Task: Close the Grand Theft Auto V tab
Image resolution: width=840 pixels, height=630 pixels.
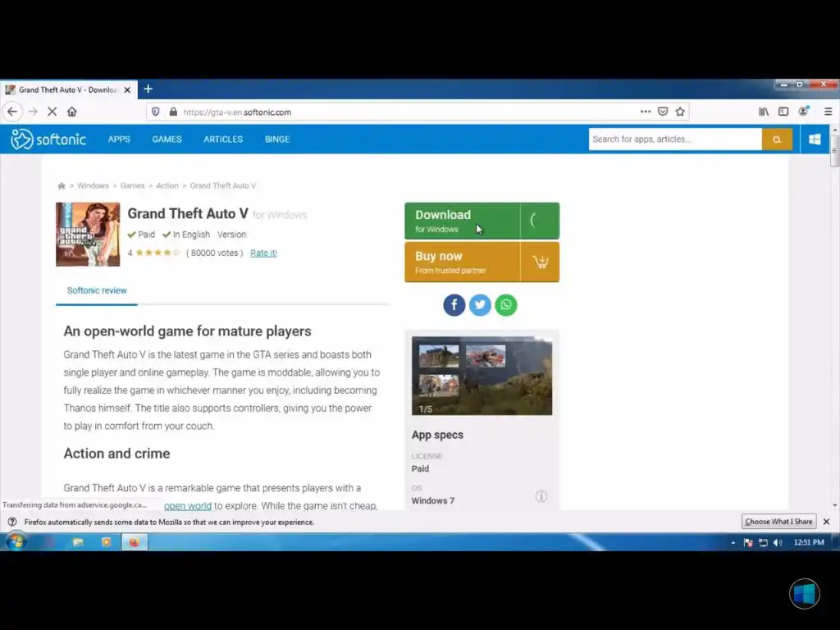Action: (x=127, y=90)
